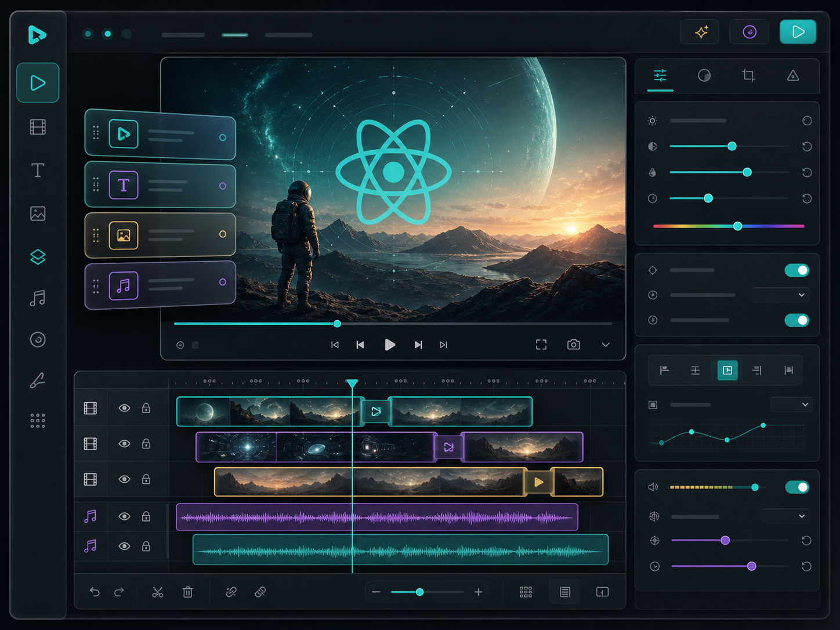This screenshot has height=630, width=840.
Task: Toggle fullscreen preview
Action: tap(541, 345)
